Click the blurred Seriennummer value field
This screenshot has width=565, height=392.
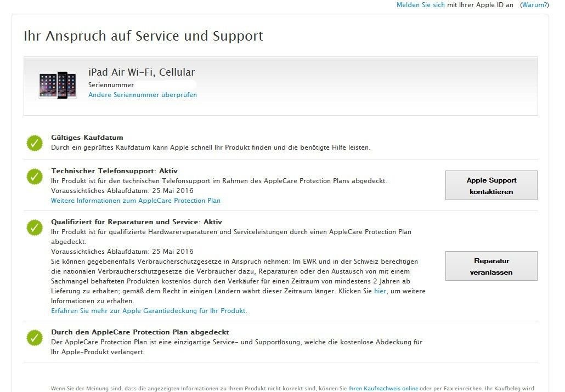coord(166,85)
